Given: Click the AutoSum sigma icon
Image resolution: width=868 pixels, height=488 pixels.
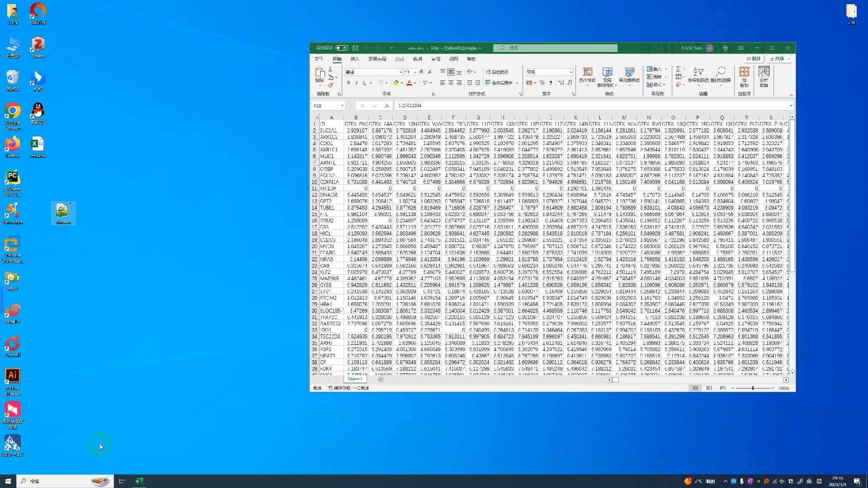Looking at the screenshot, I should (678, 69).
